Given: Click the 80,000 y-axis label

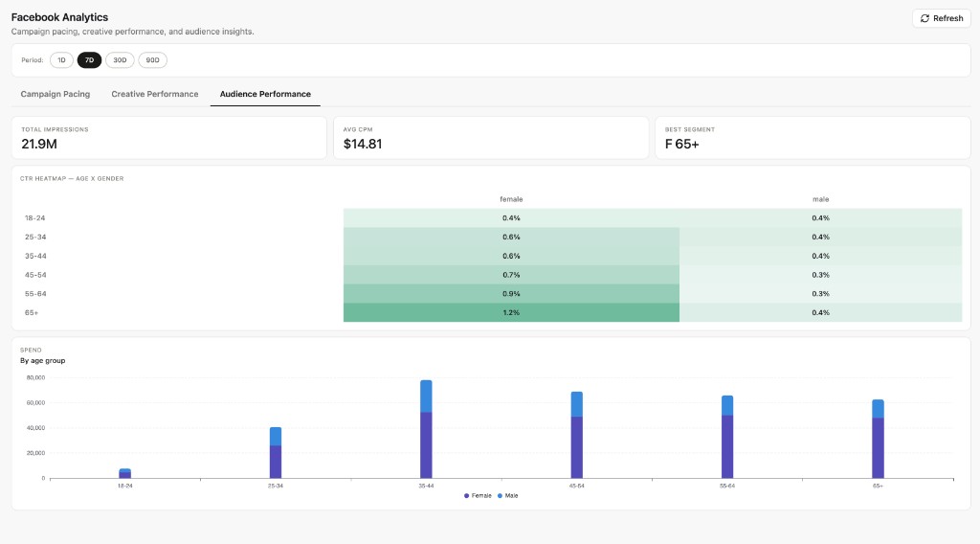Looking at the screenshot, I should [x=35, y=377].
